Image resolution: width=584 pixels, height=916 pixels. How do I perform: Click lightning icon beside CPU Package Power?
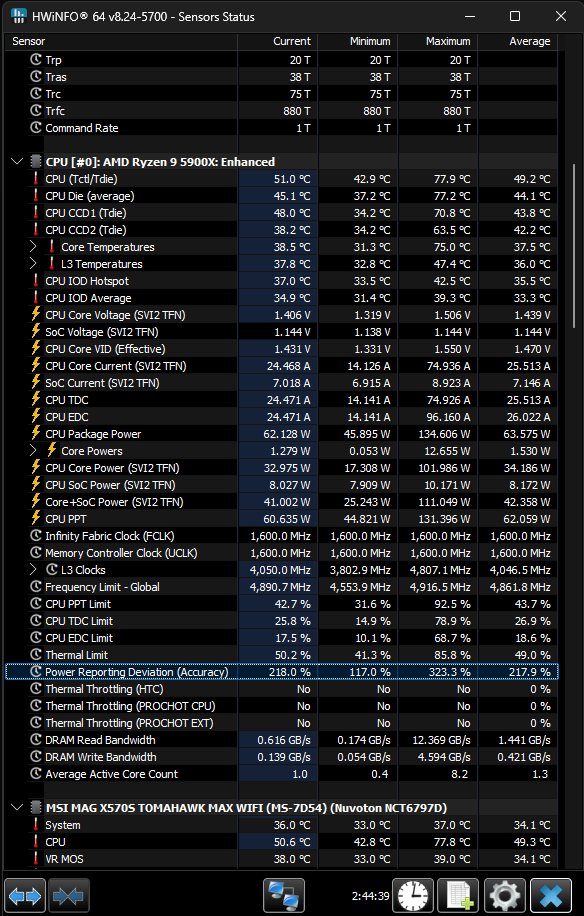[36, 433]
